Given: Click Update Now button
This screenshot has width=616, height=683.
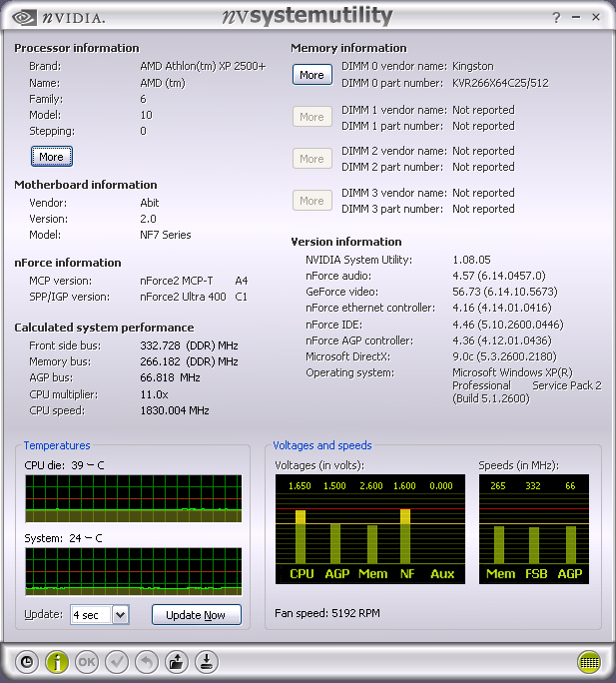Looking at the screenshot, I should 196,615.
